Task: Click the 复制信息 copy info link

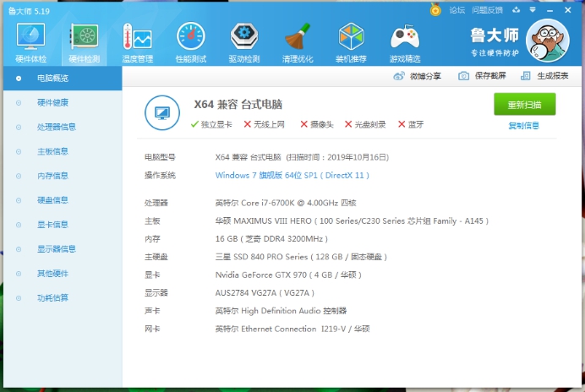Action: point(523,126)
